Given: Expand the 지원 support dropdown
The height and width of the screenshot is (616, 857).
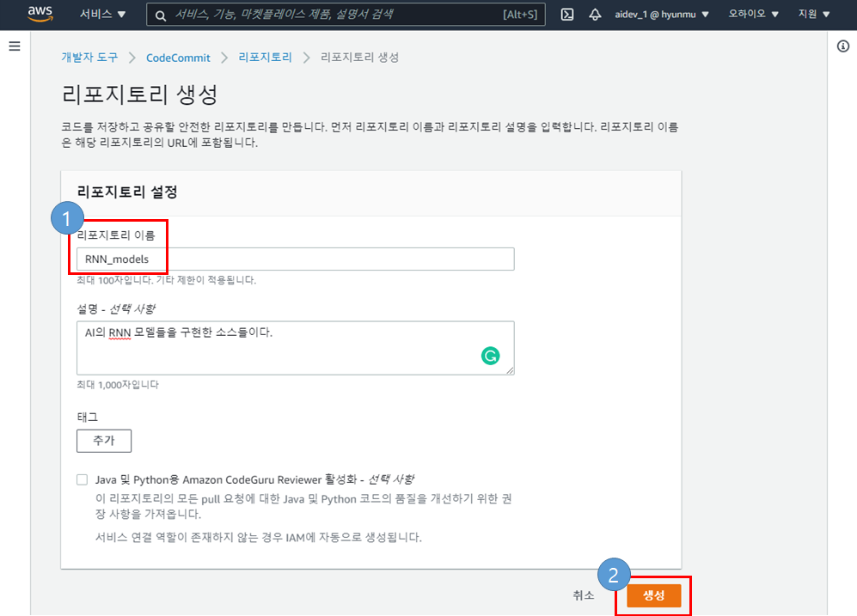Looking at the screenshot, I should point(814,15).
